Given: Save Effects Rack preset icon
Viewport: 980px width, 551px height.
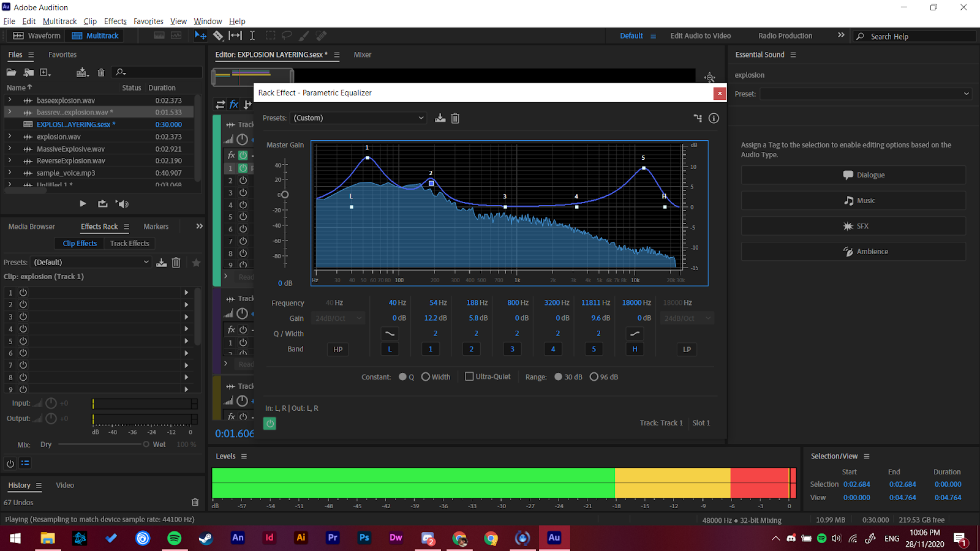Looking at the screenshot, I should tap(161, 263).
